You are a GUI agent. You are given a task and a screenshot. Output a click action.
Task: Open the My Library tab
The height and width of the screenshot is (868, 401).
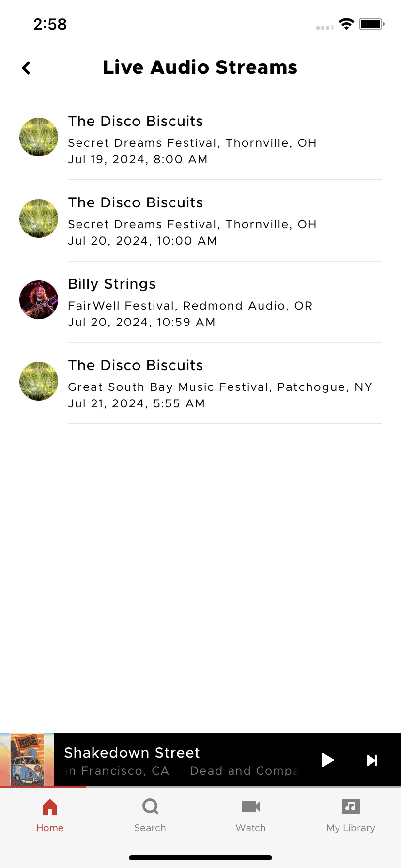click(351, 816)
